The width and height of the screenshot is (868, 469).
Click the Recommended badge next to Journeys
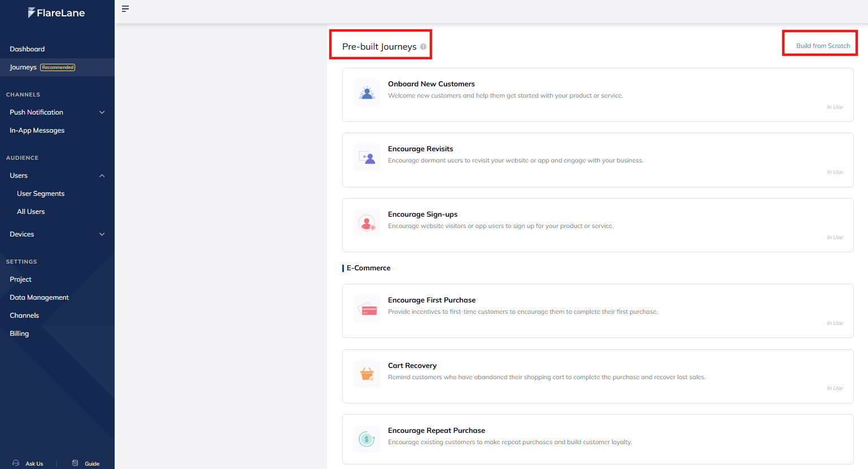click(x=58, y=67)
